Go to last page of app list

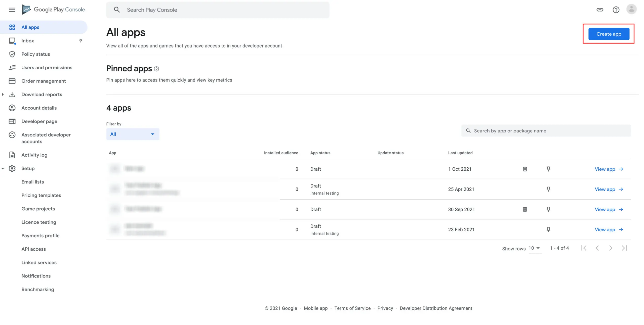tap(624, 248)
